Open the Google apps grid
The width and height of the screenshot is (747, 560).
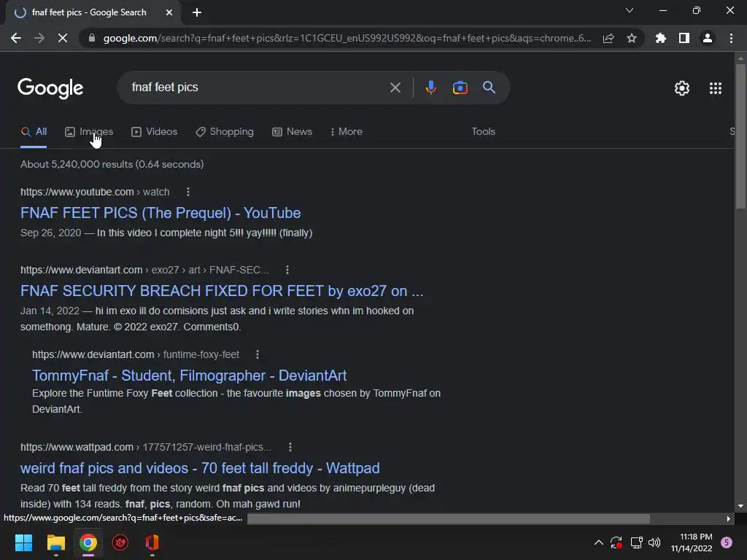[715, 88]
